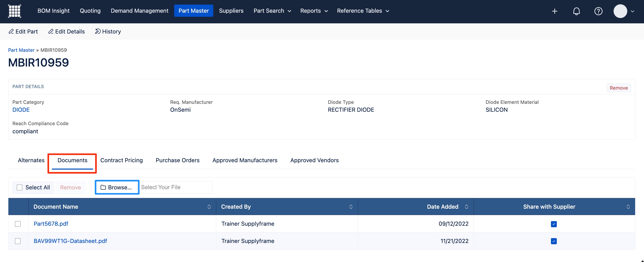Click the Remove button next to Select All
Viewport: 644px width, 262px height.
pyautogui.click(x=70, y=187)
